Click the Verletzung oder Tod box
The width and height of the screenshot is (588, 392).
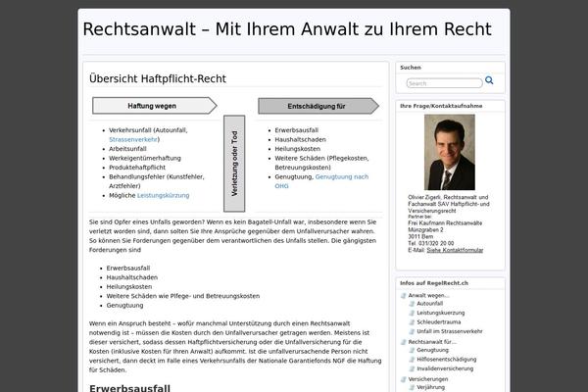tap(234, 164)
